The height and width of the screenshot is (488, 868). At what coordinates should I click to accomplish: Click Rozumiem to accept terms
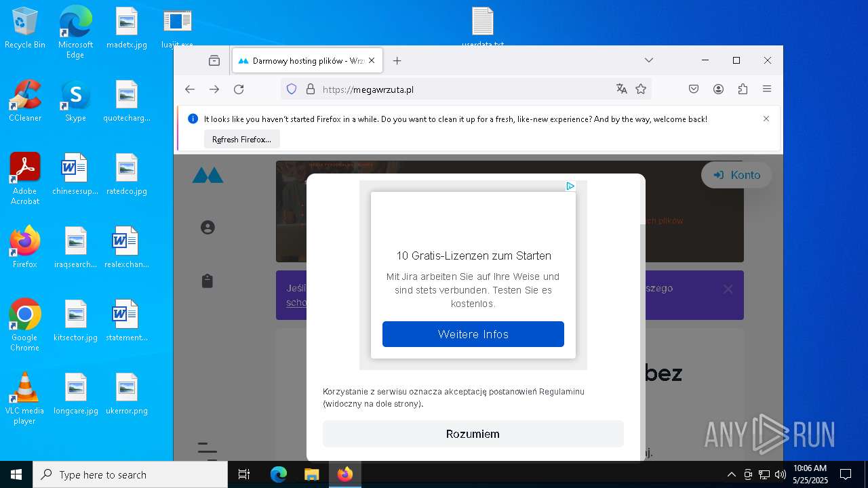(x=473, y=434)
